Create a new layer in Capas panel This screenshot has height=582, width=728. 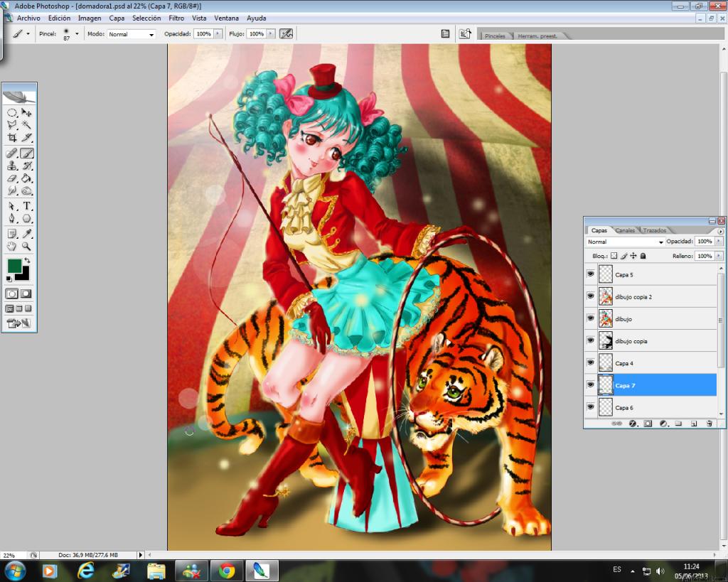click(x=694, y=424)
